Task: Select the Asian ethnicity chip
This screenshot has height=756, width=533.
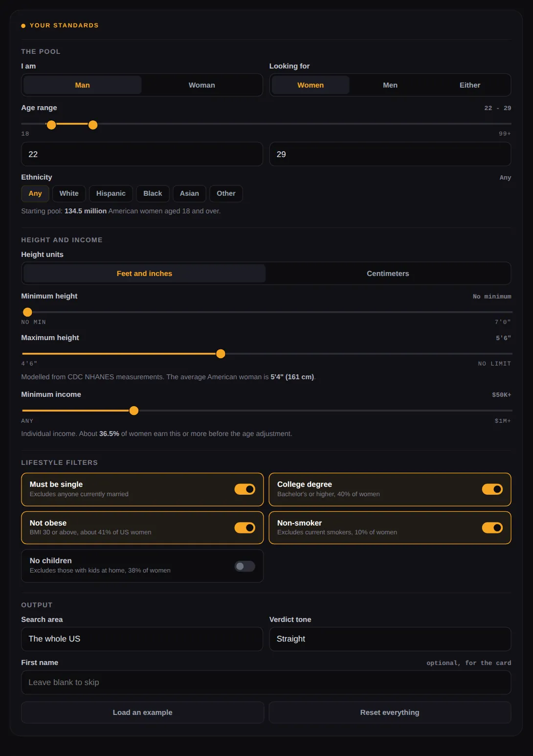Action: click(x=189, y=194)
